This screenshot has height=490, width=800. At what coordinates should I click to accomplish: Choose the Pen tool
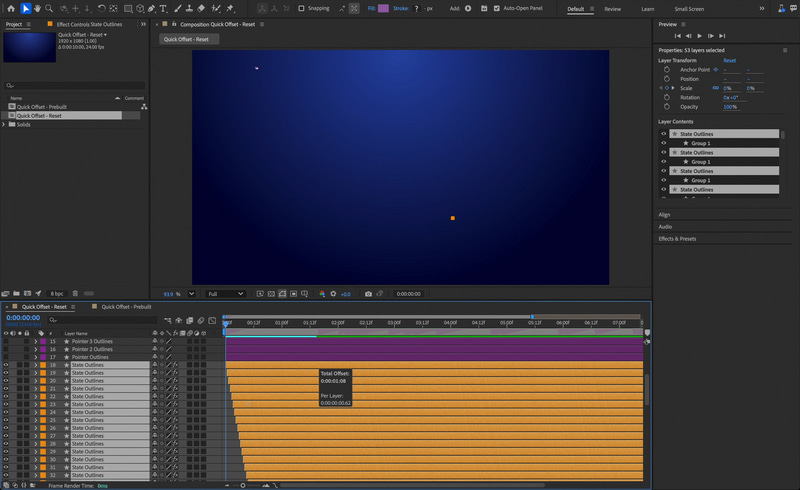pos(151,8)
